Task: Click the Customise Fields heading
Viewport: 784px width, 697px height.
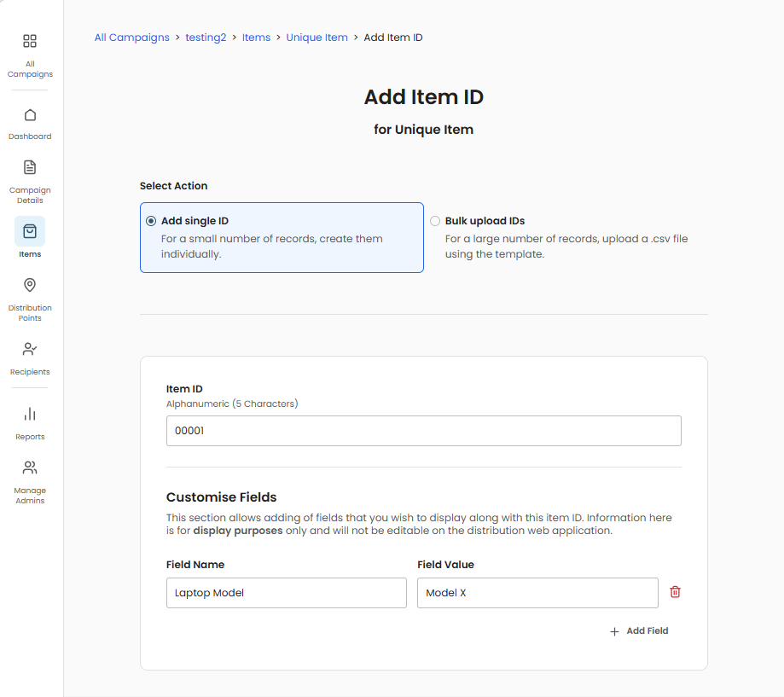Action: [222, 497]
